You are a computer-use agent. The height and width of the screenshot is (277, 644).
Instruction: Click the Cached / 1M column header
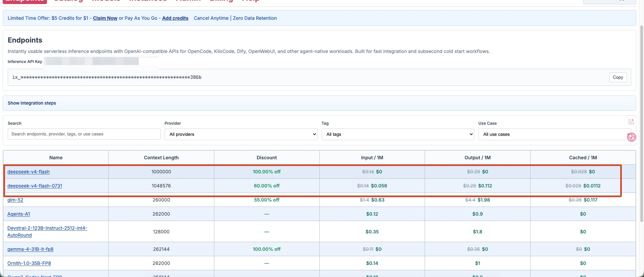click(583, 158)
